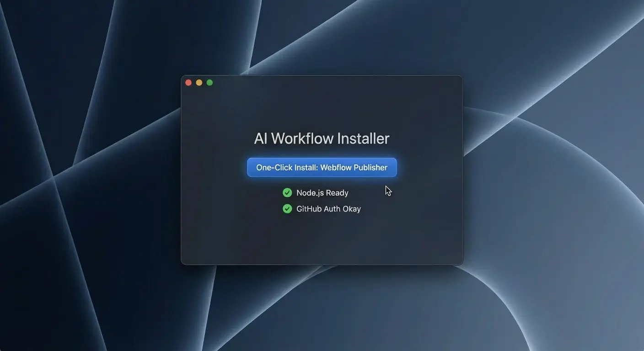The image size is (644, 351).
Task: Start the Webflow Publisher installation
Action: [322, 167]
